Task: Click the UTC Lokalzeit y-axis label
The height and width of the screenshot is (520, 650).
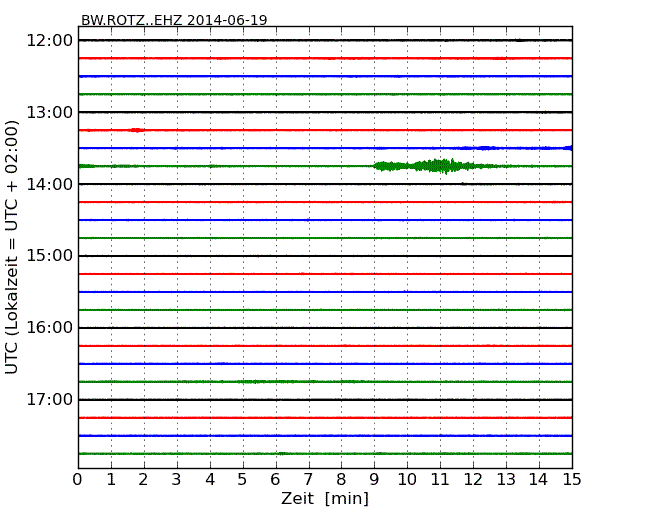Action: click(x=12, y=248)
